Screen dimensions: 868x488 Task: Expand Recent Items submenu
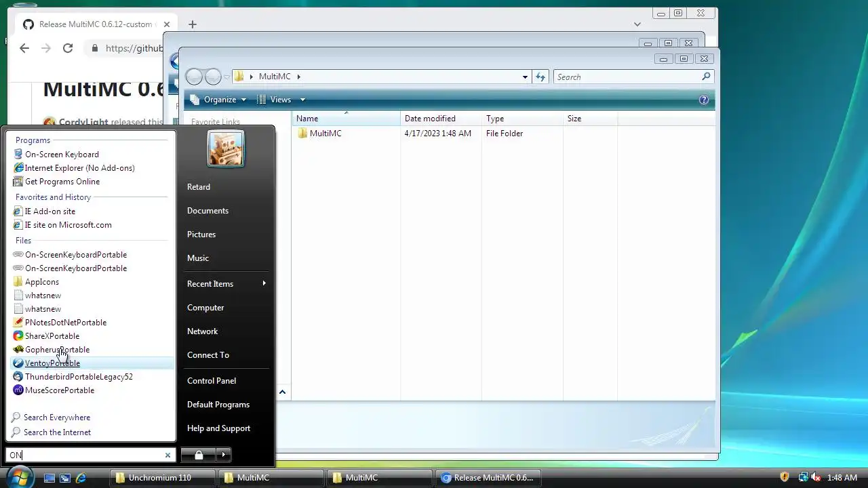pyautogui.click(x=226, y=284)
